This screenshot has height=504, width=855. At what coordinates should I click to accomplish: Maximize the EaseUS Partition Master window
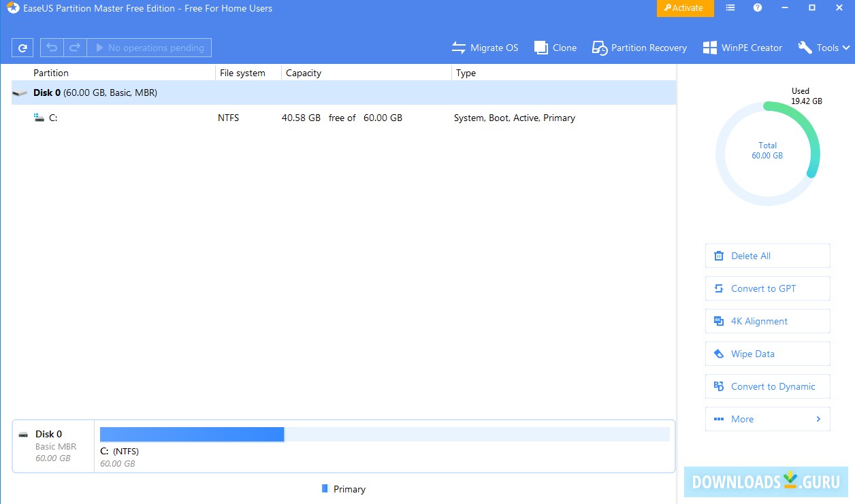pos(812,8)
